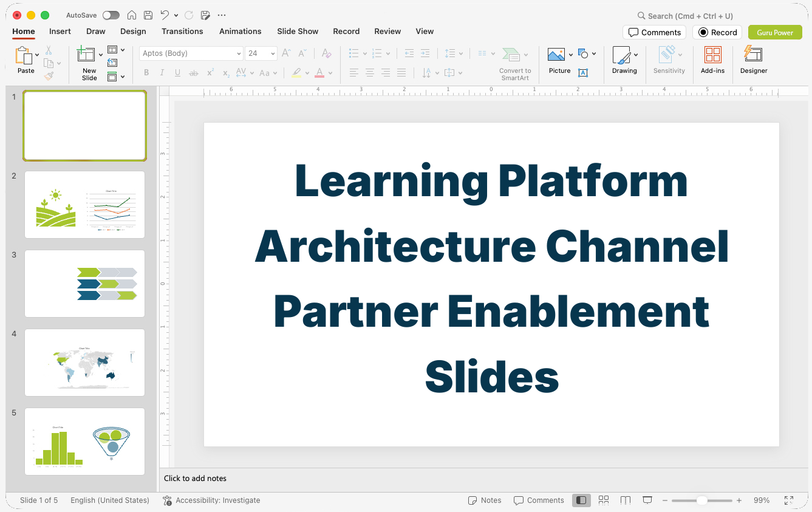Open the Slide Show tab
812x512 pixels.
coord(298,31)
